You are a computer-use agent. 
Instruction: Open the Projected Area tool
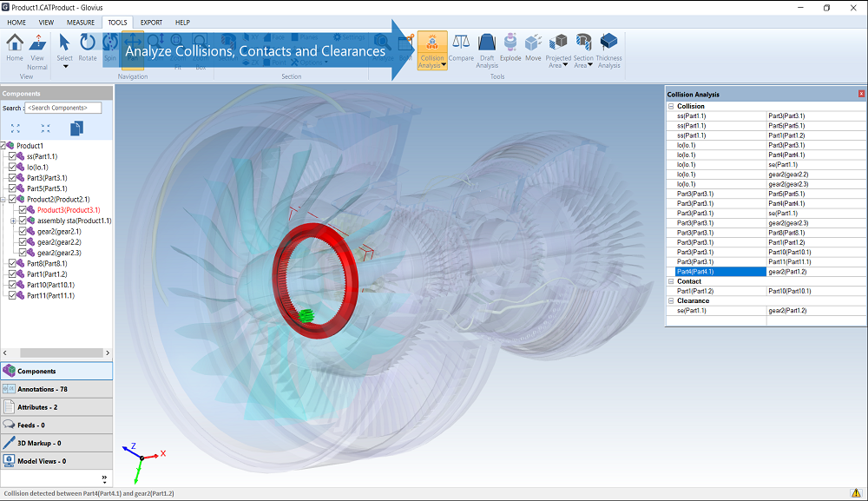tap(558, 50)
